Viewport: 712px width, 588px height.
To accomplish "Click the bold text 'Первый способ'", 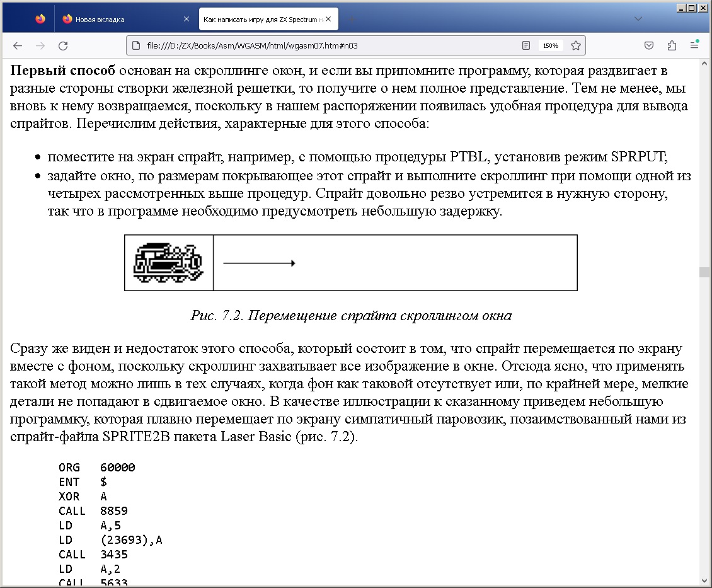I will coord(62,71).
